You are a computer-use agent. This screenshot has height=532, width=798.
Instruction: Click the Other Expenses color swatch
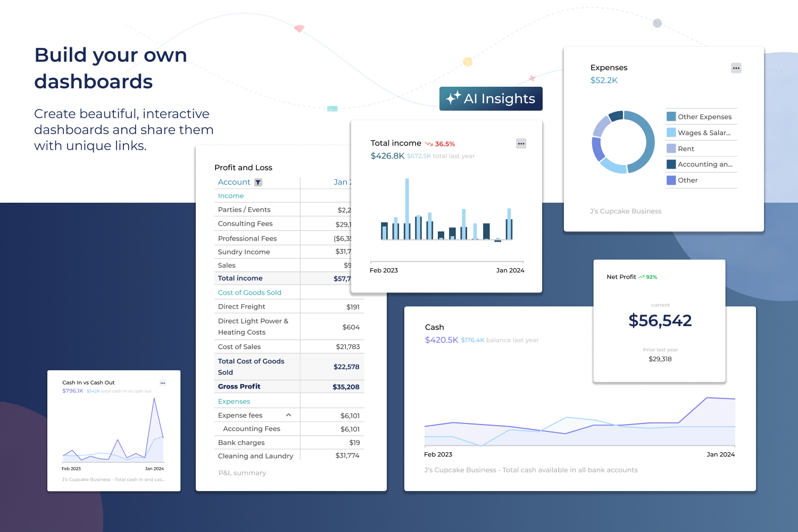pyautogui.click(x=671, y=117)
